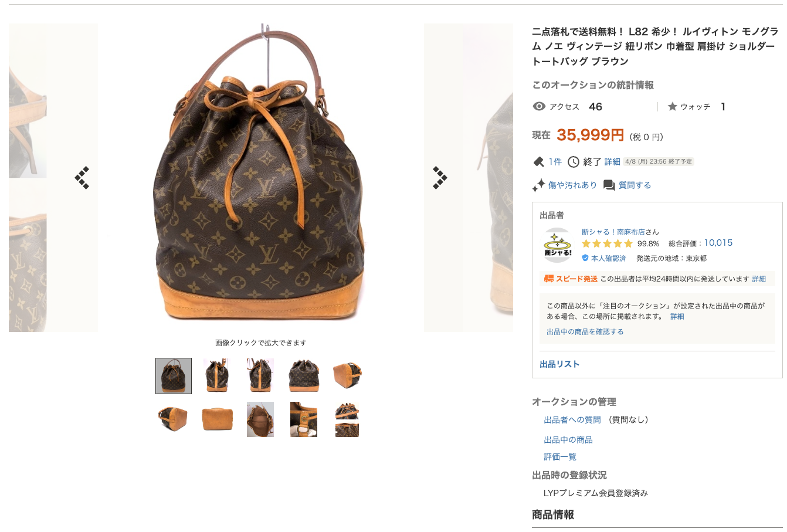Click the ask question speech bubble icon
The width and height of the screenshot is (787, 532).
pyautogui.click(x=609, y=185)
